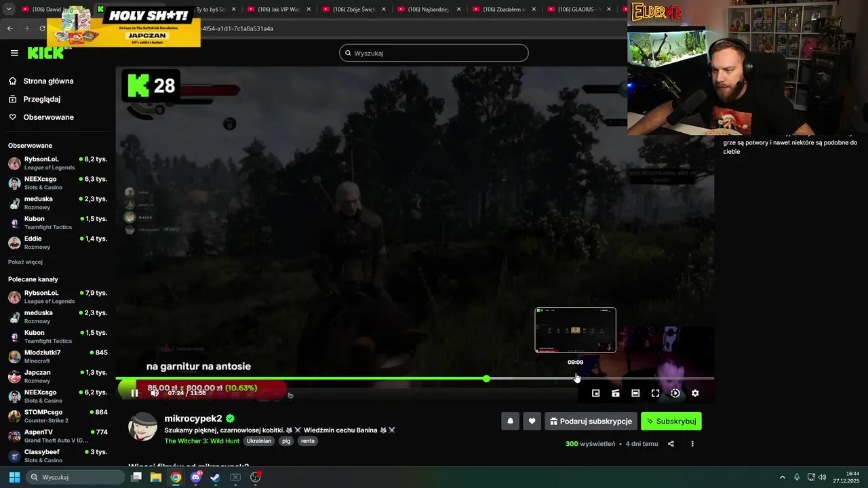Click Windows taskbar Wyszukaj search box
The height and width of the screenshot is (488, 868).
click(75, 477)
